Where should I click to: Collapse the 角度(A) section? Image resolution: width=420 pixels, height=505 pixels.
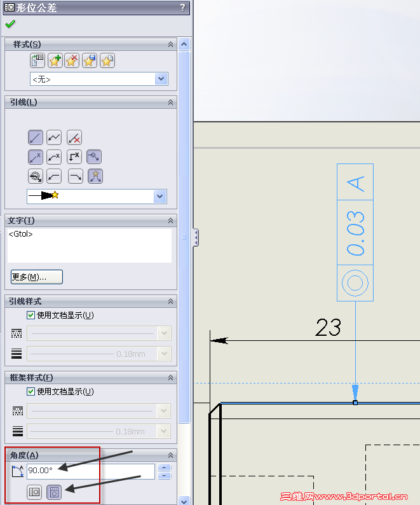click(170, 455)
